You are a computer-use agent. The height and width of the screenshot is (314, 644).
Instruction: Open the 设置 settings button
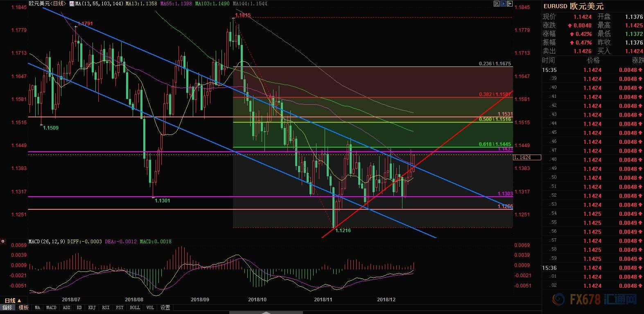click(x=165, y=307)
